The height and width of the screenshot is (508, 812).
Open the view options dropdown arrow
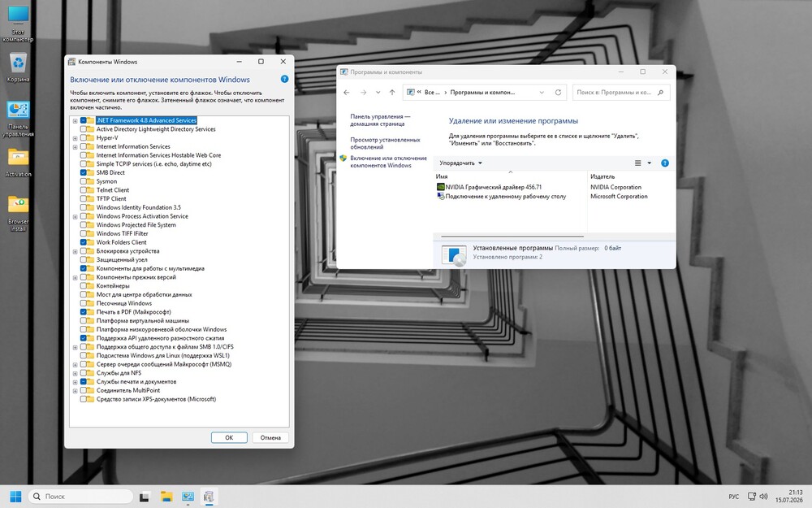(650, 163)
